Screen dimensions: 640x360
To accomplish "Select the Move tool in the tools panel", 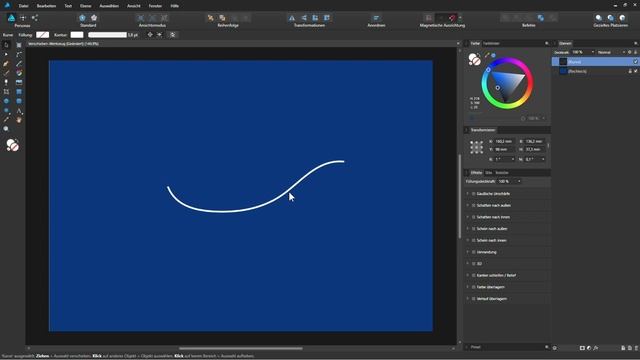I will point(6,45).
